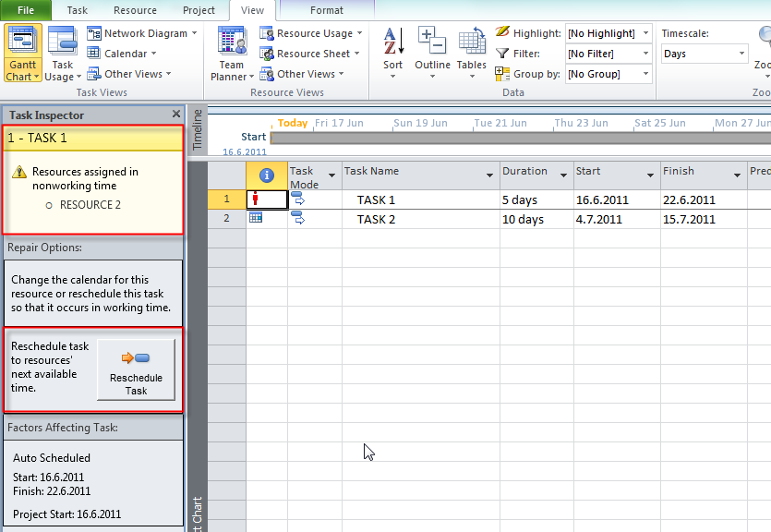Close the Task Inspector pane

(x=176, y=115)
